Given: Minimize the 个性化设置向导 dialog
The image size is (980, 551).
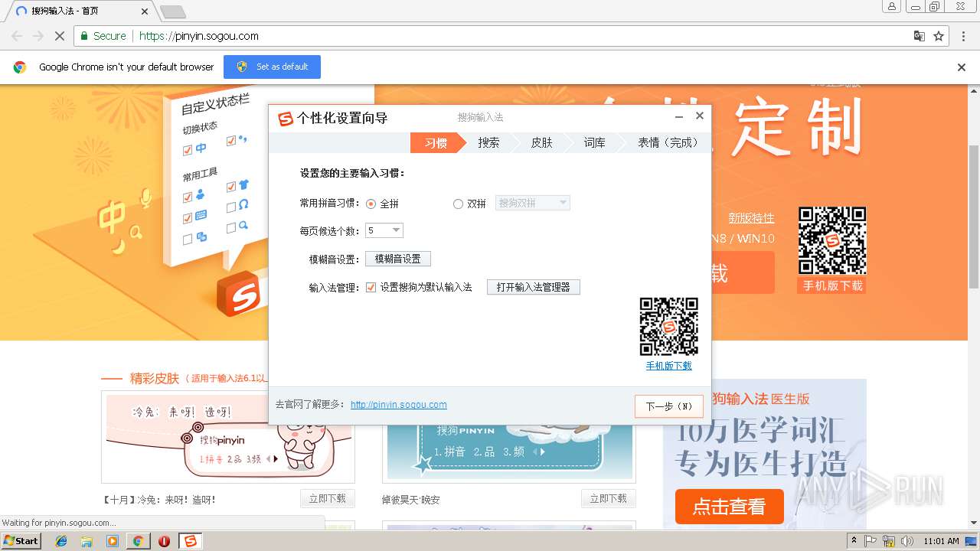Looking at the screenshot, I should (679, 117).
